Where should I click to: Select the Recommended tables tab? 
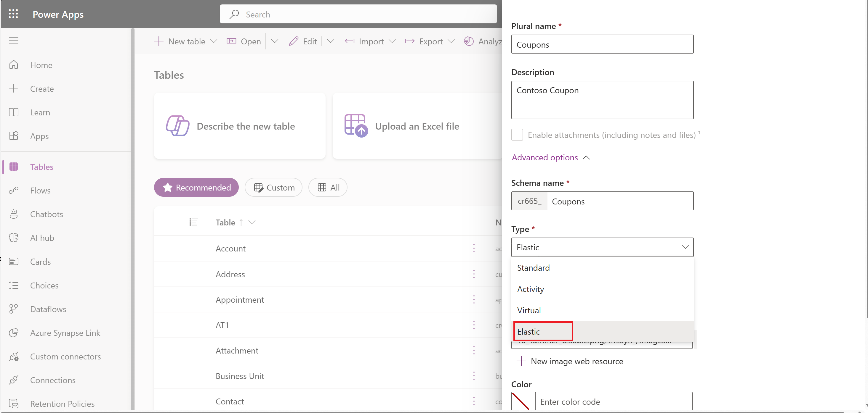tap(196, 187)
